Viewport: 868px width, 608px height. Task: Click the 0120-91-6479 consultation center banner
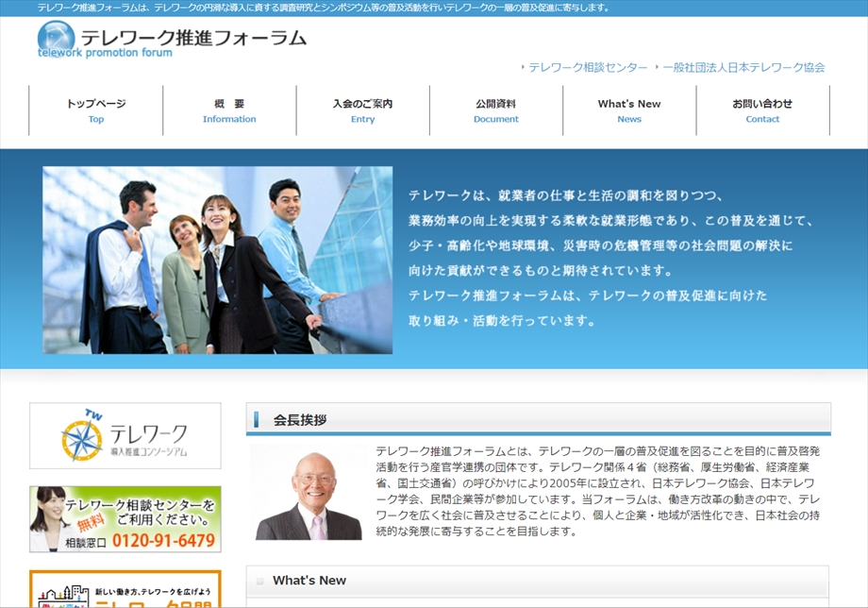125,518
